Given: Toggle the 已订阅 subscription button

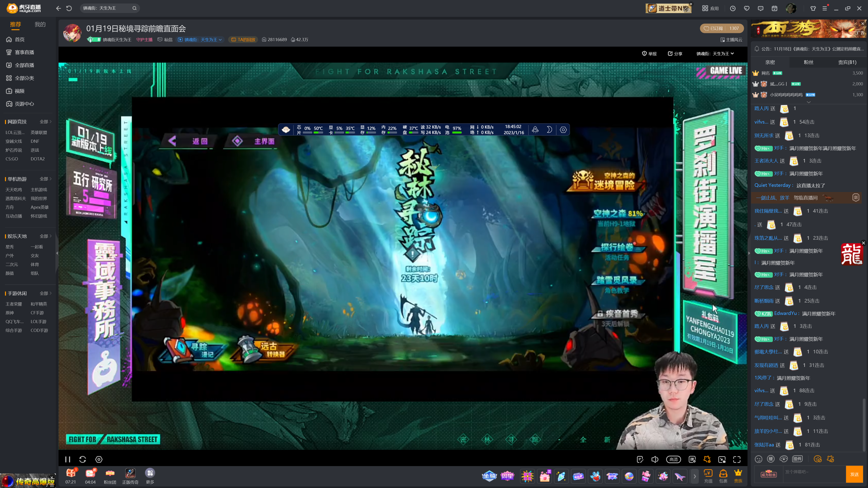Looking at the screenshot, I should tap(722, 28).
